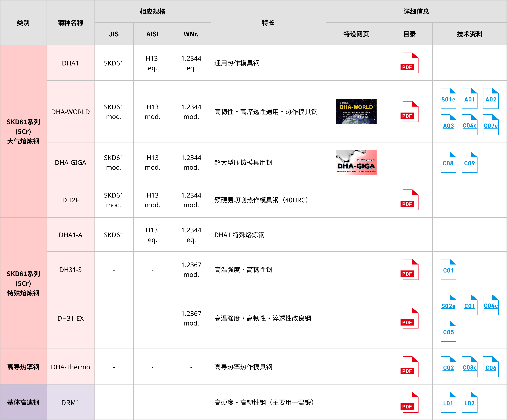507x420 pixels.
Task: Open the DHA-WORLD catalog PDF icon
Action: click(409, 112)
